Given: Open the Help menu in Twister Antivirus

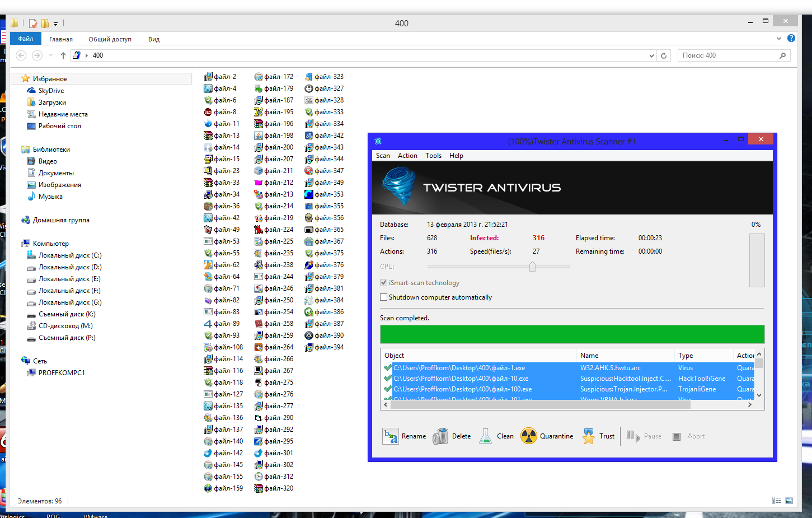Looking at the screenshot, I should [x=456, y=156].
